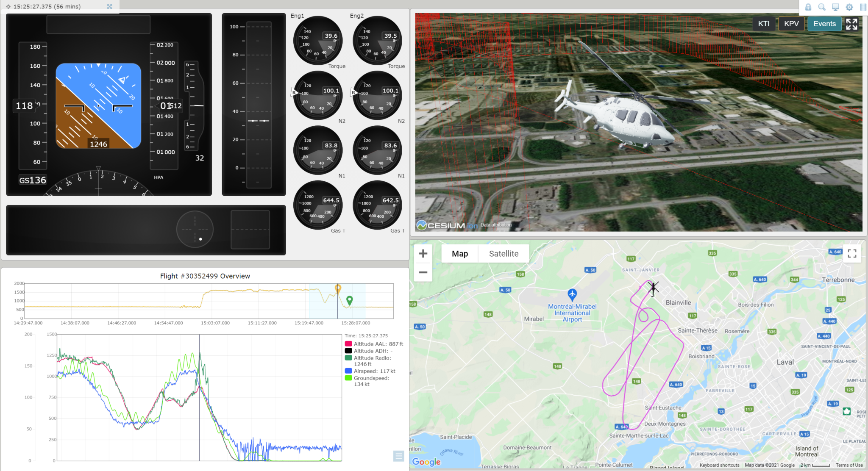Click the pink Altitude AAL legend swatch

(x=348, y=344)
